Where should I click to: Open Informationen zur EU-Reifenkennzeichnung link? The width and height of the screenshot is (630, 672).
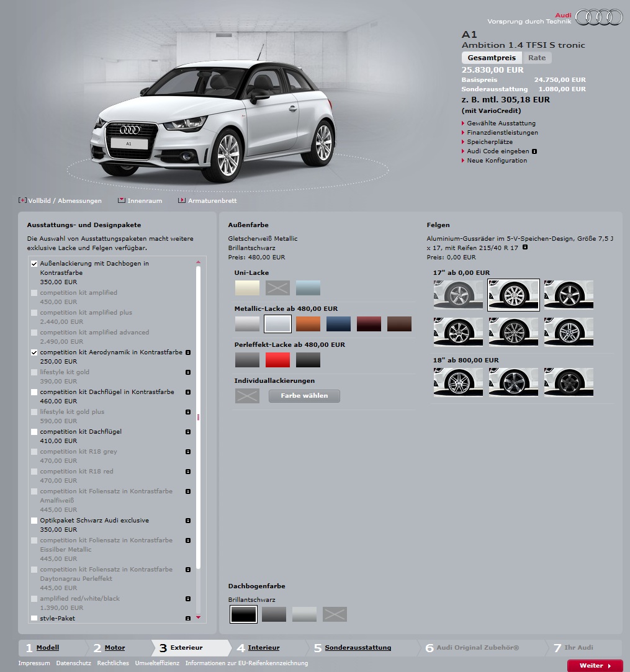tap(246, 663)
